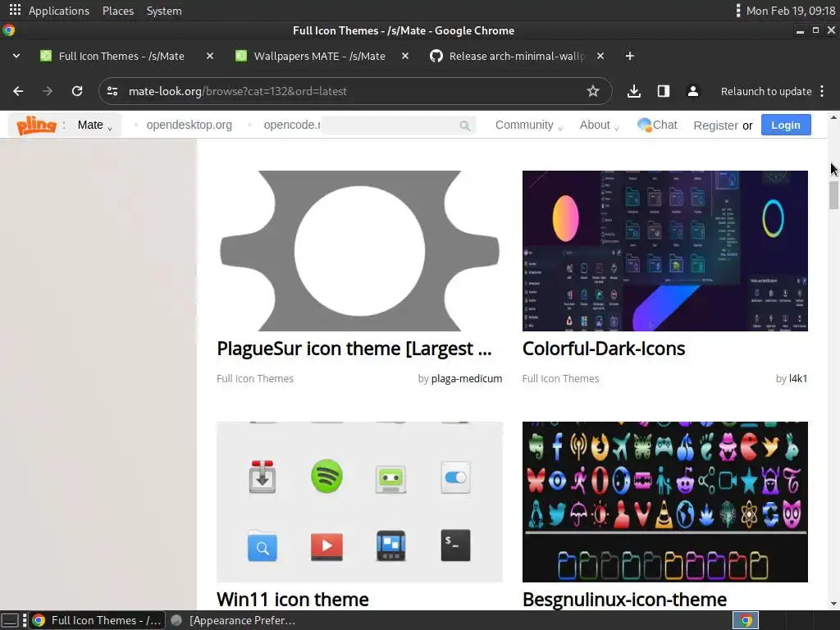Bookmark this page with the star icon

(x=592, y=91)
